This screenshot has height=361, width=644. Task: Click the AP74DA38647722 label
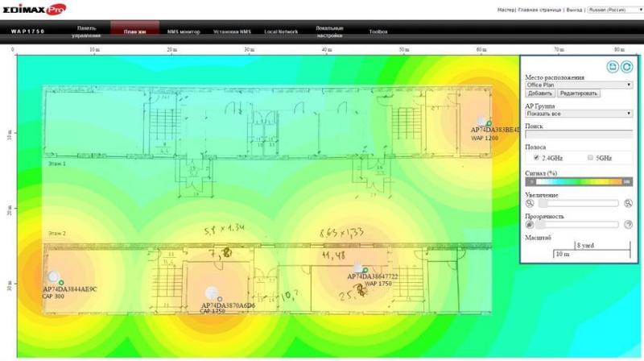373,276
